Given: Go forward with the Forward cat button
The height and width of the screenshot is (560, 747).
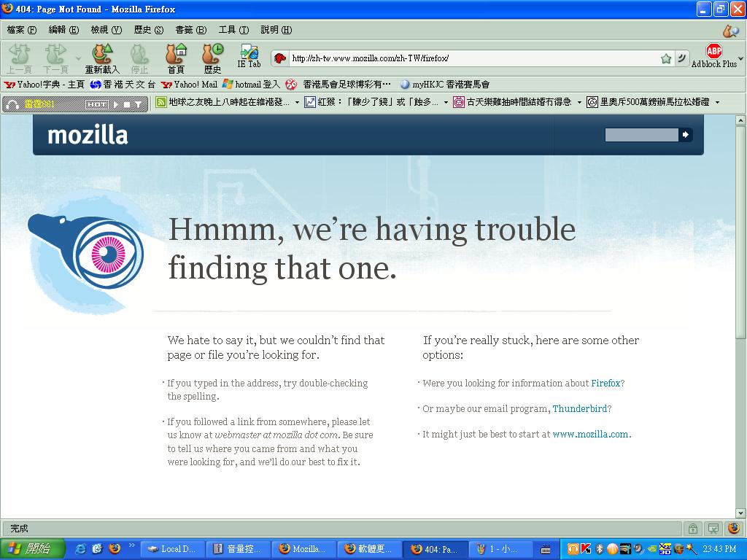Looking at the screenshot, I should pyautogui.click(x=55, y=58).
